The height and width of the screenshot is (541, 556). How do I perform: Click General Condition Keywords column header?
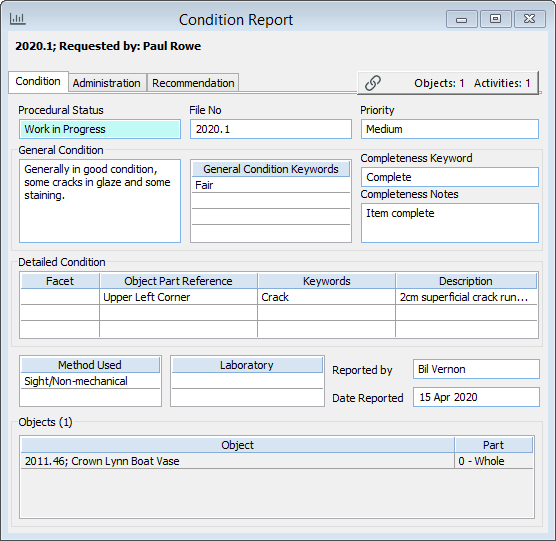pos(271,169)
